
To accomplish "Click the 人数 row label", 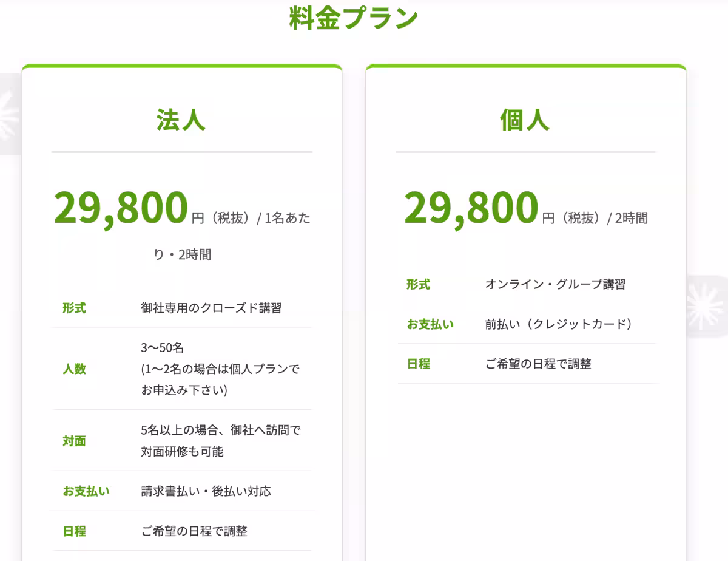I will 74,369.
